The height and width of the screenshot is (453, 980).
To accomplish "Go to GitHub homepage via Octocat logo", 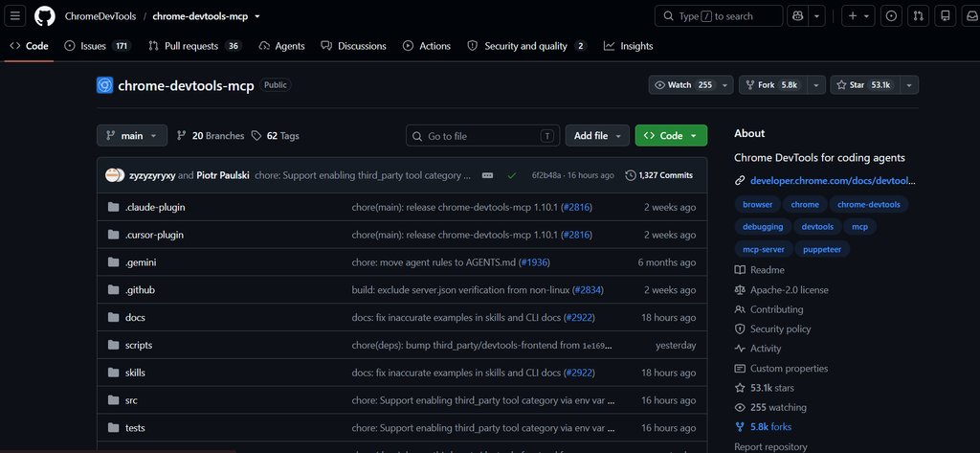I will click(44, 16).
